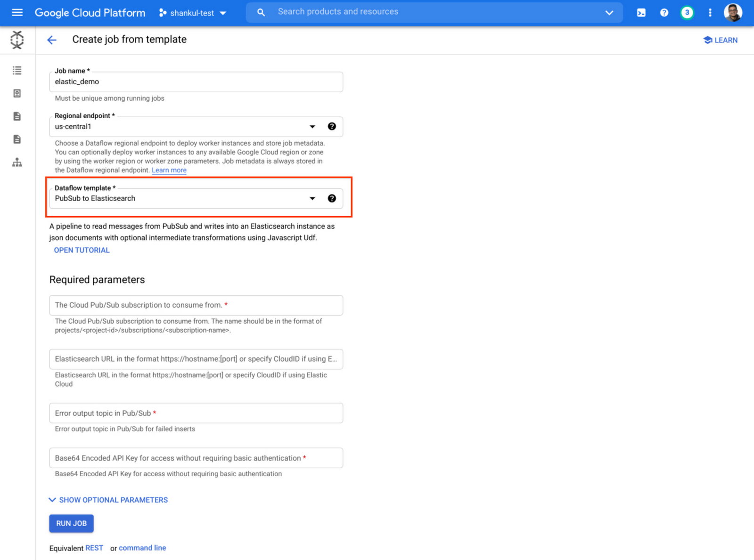Click help icon next to Dataflow template
This screenshot has height=560, width=754.
point(332,198)
